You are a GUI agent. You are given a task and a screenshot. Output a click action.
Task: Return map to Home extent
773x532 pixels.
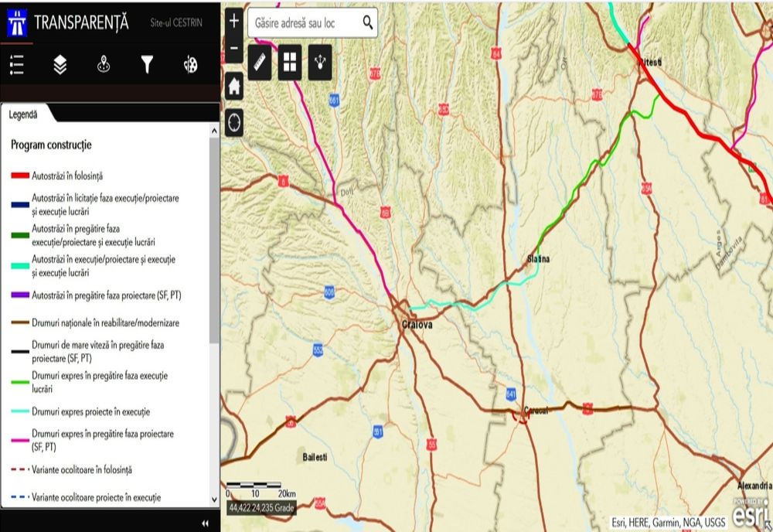click(234, 86)
